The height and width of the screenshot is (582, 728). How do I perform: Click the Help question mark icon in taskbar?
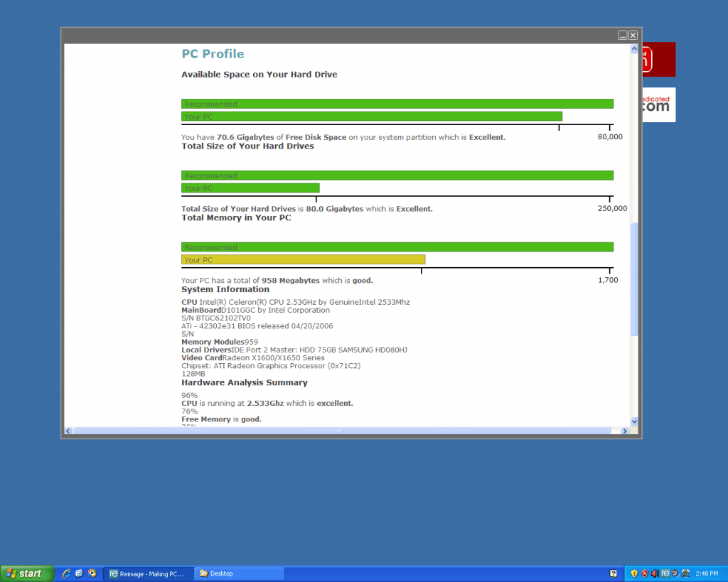coord(613,573)
